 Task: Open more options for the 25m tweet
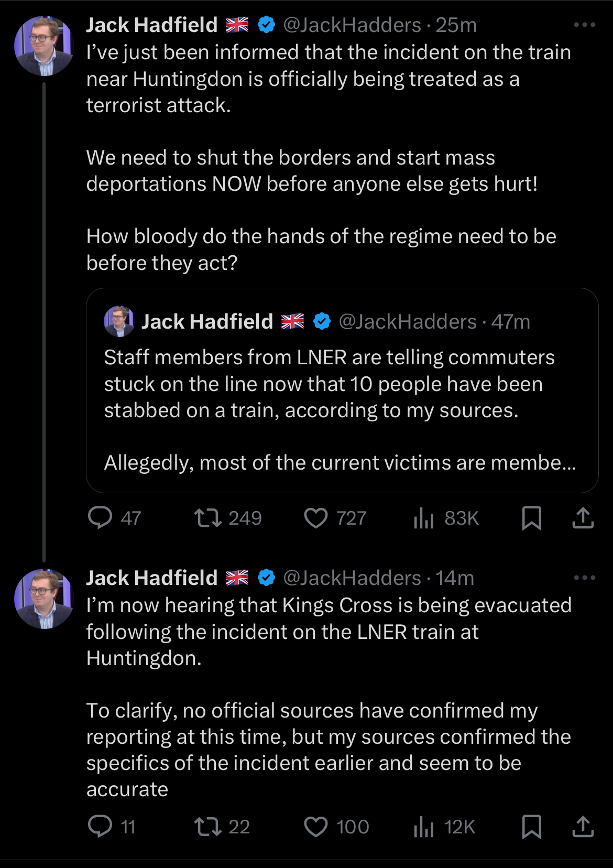pyautogui.click(x=584, y=25)
